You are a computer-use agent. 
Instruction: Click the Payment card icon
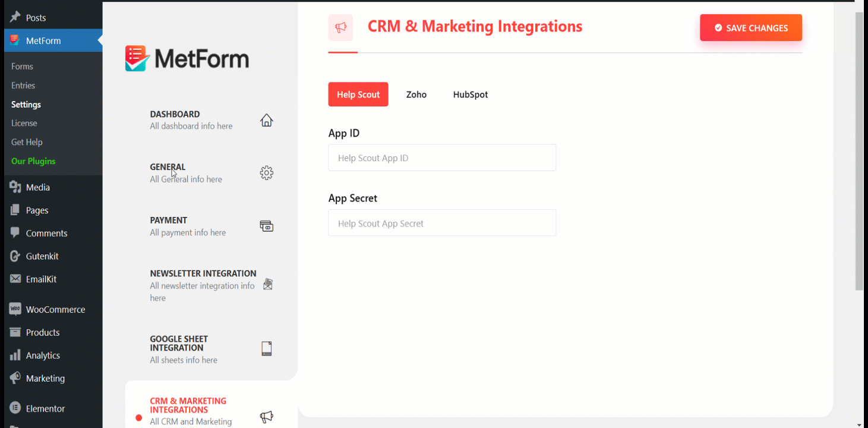[x=267, y=226]
